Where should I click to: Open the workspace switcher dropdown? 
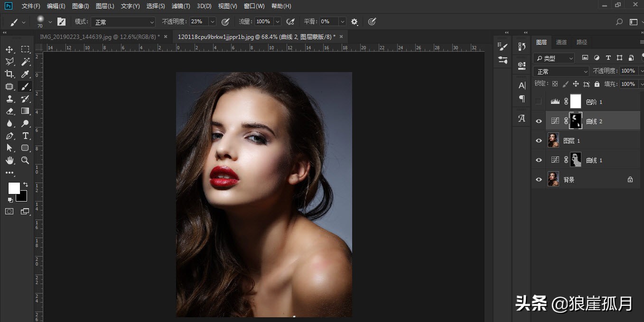634,22
